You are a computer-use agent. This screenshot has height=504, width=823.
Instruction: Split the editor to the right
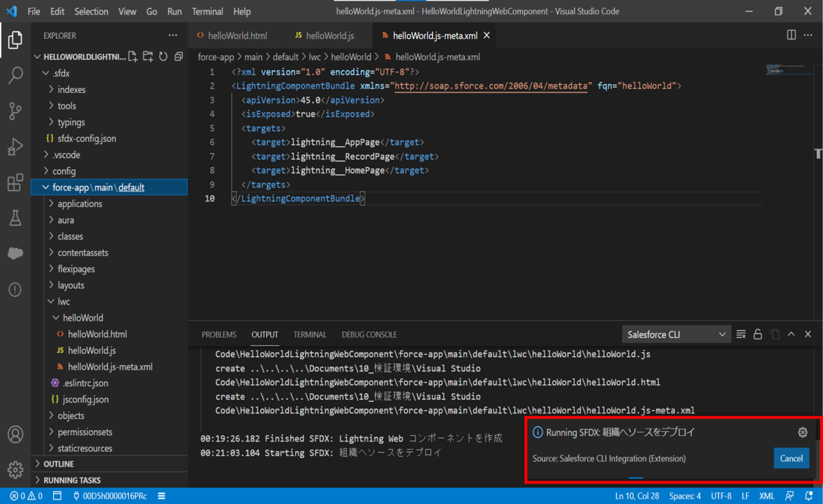[x=791, y=35]
